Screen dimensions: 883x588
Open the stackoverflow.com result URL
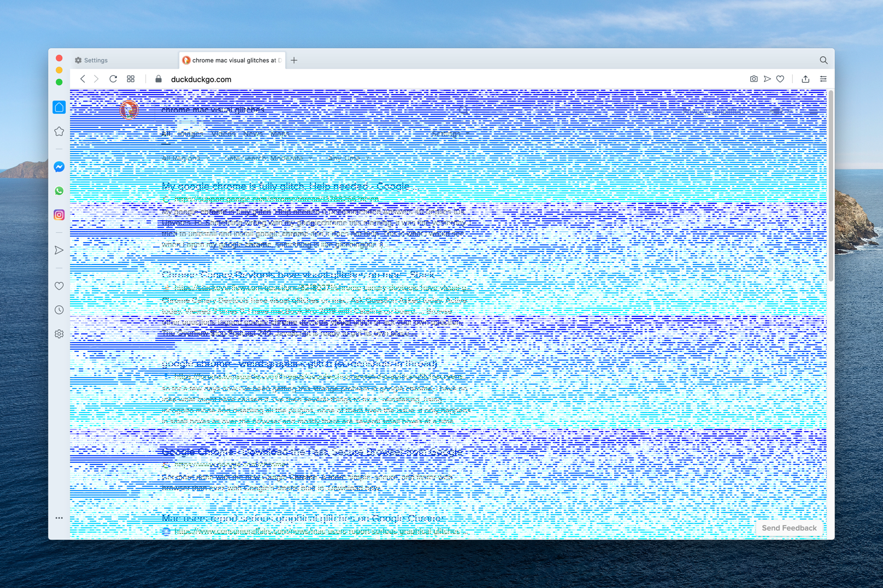click(321, 287)
